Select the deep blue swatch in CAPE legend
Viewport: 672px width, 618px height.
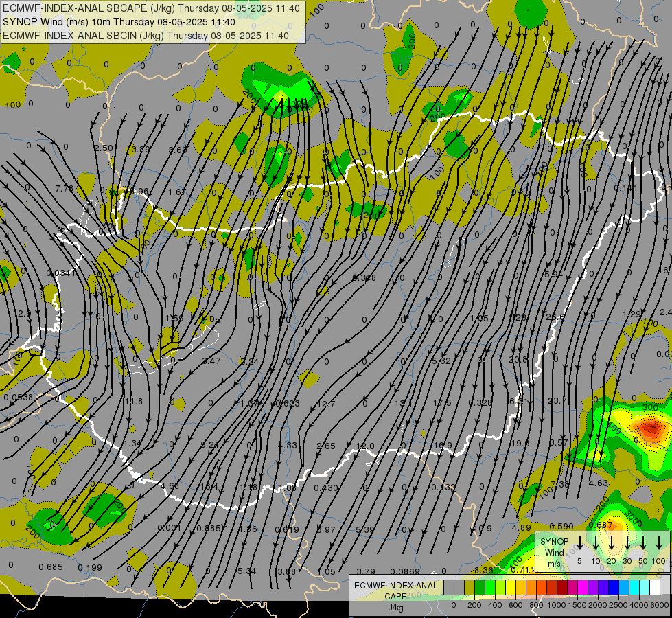click(614, 588)
